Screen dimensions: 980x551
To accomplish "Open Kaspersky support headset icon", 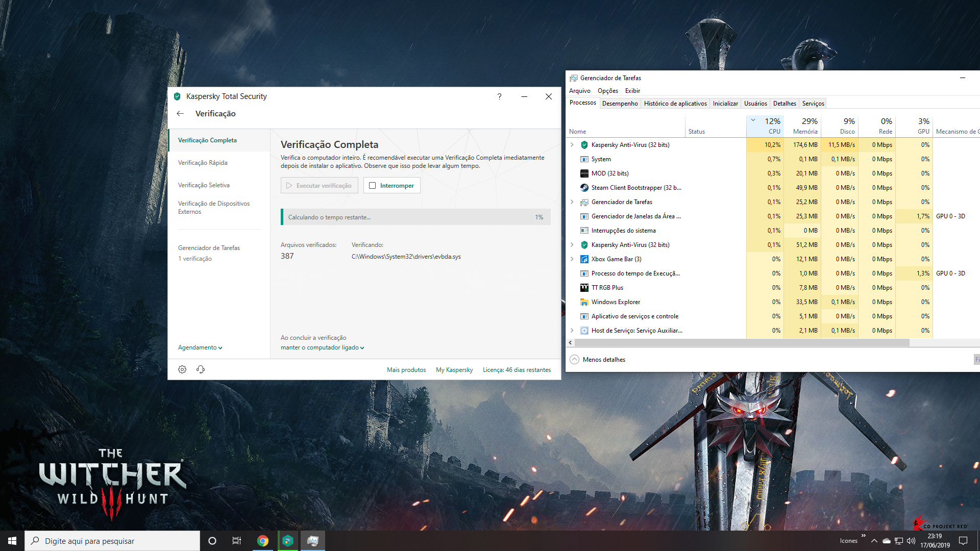I will [201, 369].
